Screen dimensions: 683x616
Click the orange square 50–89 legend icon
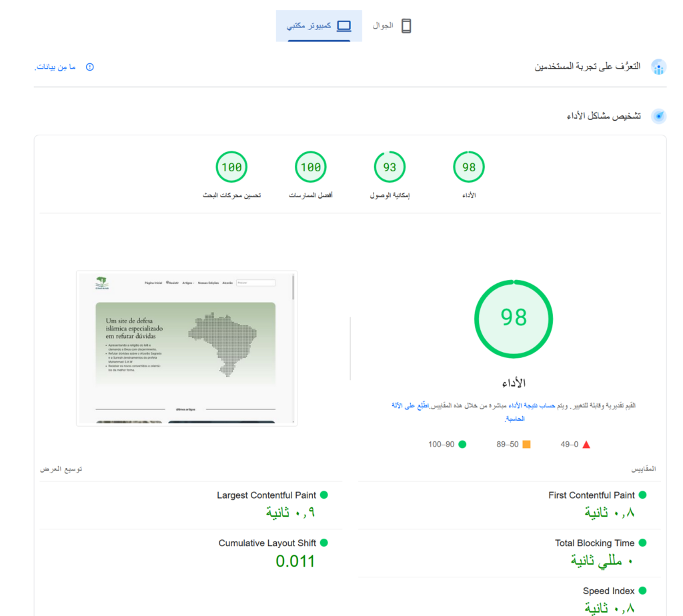click(527, 445)
